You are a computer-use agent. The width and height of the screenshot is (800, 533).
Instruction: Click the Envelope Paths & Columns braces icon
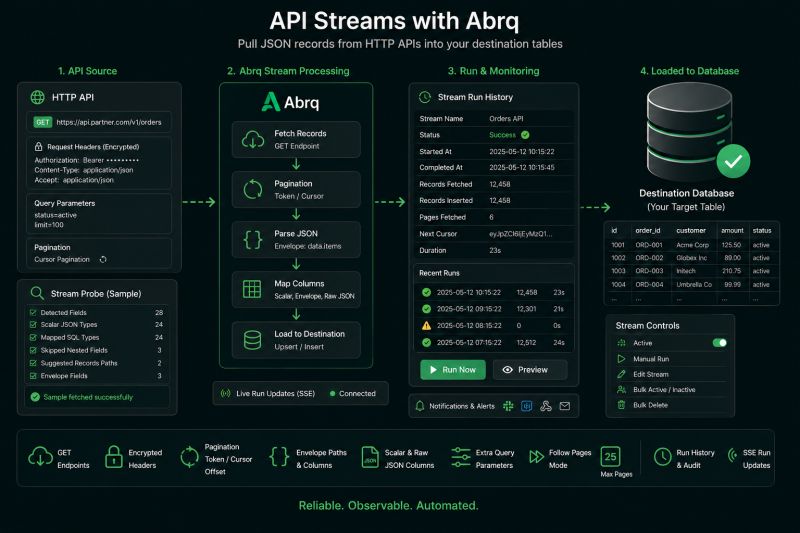coord(279,457)
